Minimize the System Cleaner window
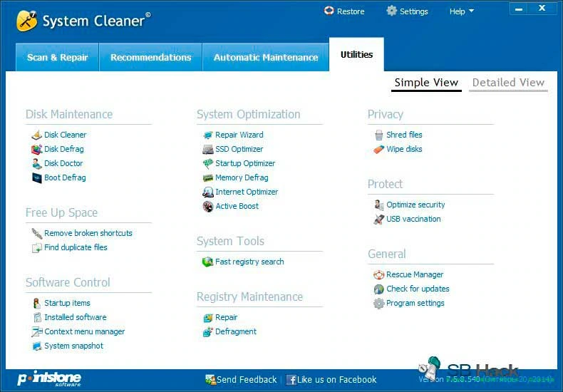563x392 pixels. 519,9
